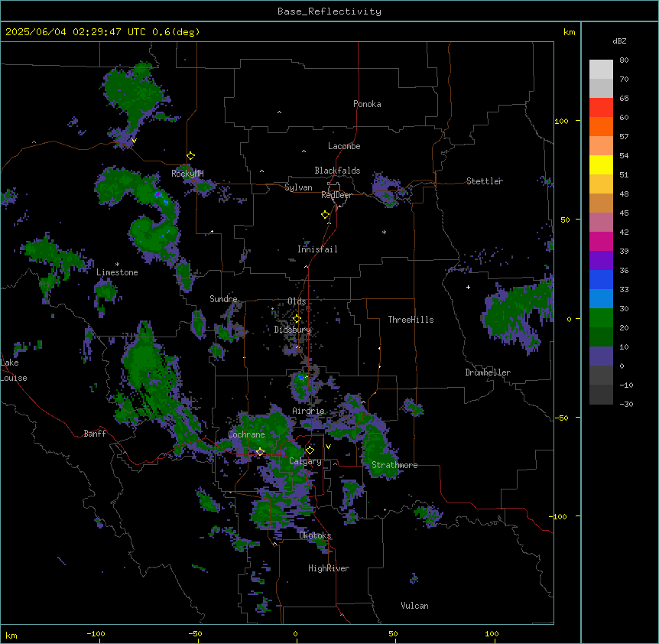Viewport: 659px width, 644px height.
Task: Click the Vulcan label
Action: tap(414, 606)
